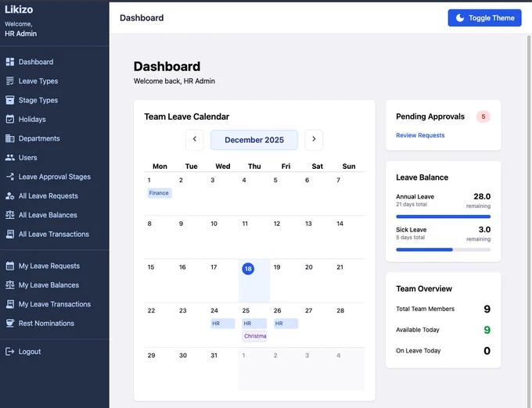Click the My Leave Requests calendar icon
Image resolution: width=532 pixels, height=408 pixels.
(x=10, y=266)
